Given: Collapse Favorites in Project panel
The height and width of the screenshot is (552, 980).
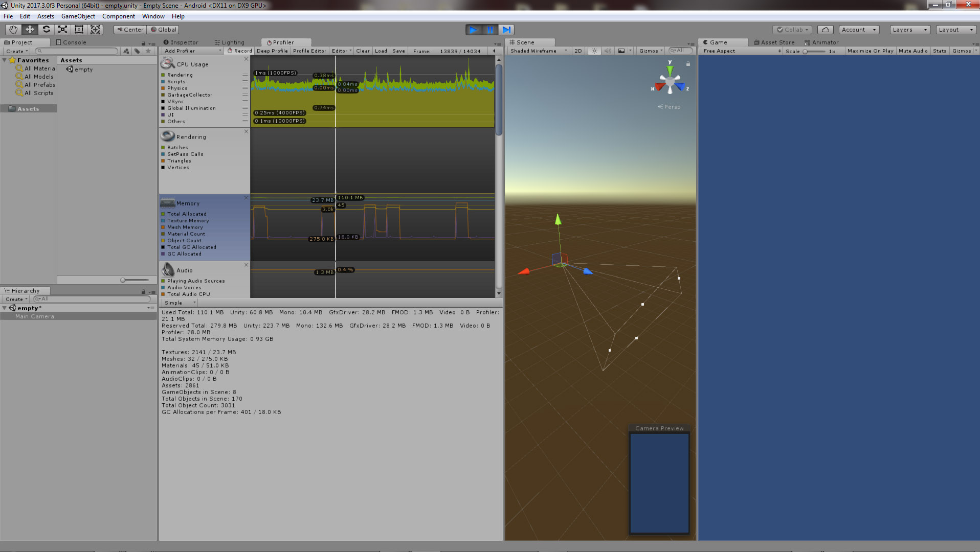Looking at the screenshot, I should click(5, 60).
